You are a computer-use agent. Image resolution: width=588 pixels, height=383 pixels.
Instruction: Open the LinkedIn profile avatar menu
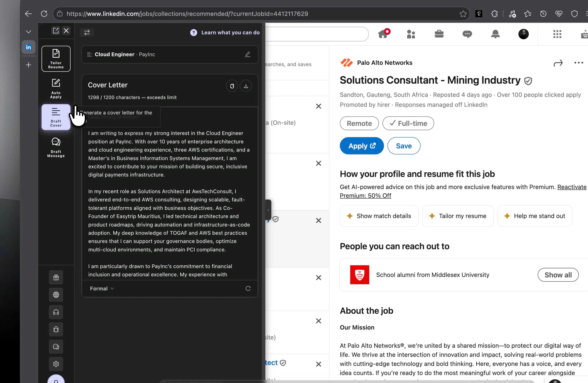tap(523, 34)
